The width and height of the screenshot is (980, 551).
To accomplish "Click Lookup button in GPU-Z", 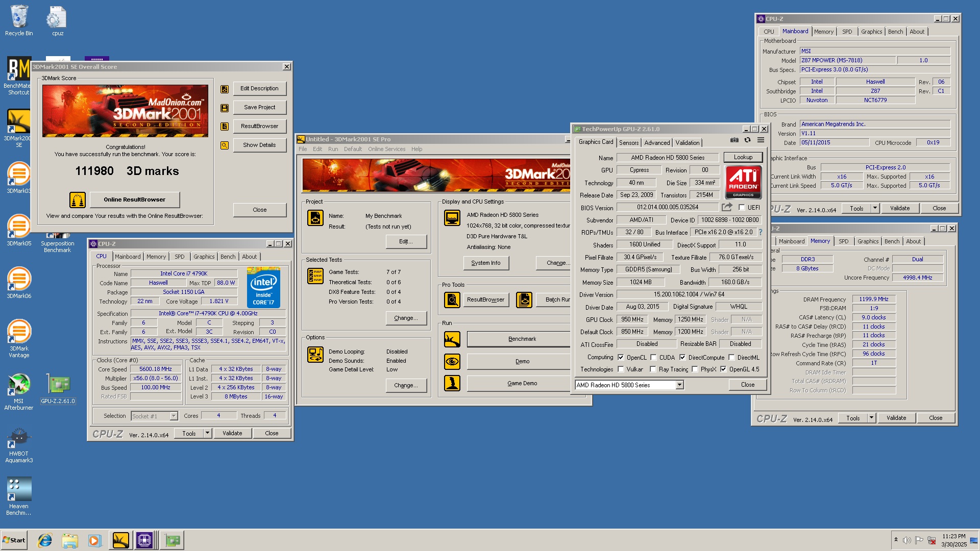I will pyautogui.click(x=743, y=157).
